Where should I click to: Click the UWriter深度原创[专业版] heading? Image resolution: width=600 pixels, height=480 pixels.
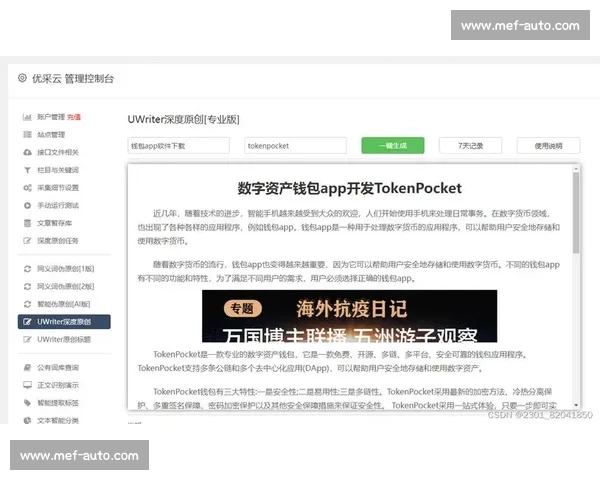point(184,119)
